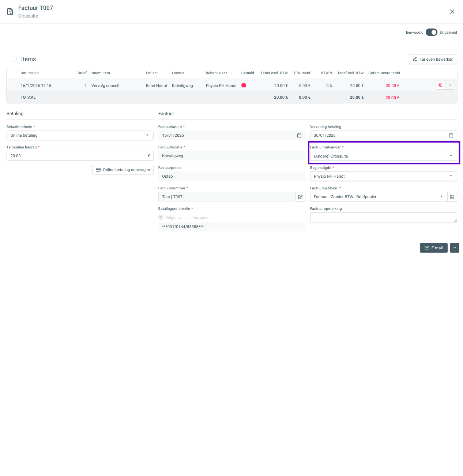The height and width of the screenshot is (476, 463).
Task: Select the Belgisch payment reference radio
Action: point(161,218)
